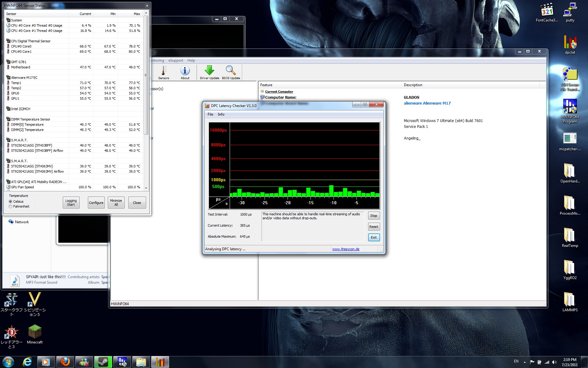Open the dpclat desktop shortcut
This screenshot has width=588, height=368.
tap(570, 45)
